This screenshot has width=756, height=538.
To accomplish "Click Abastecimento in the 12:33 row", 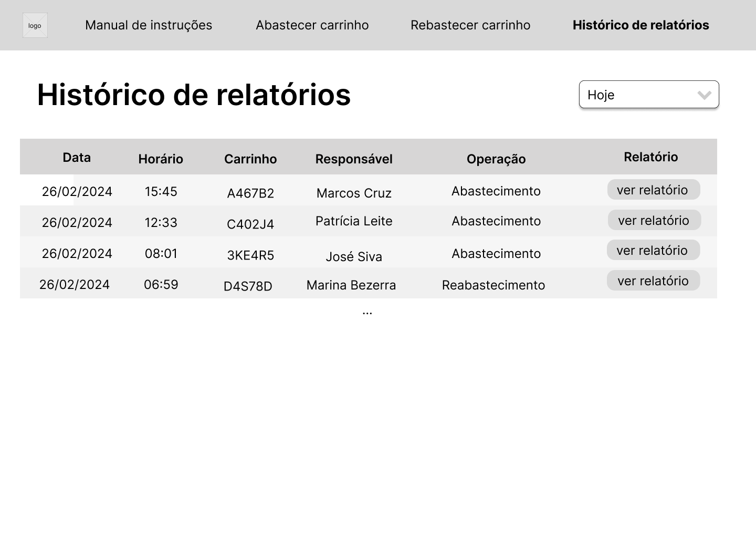I will pyautogui.click(x=496, y=221).
